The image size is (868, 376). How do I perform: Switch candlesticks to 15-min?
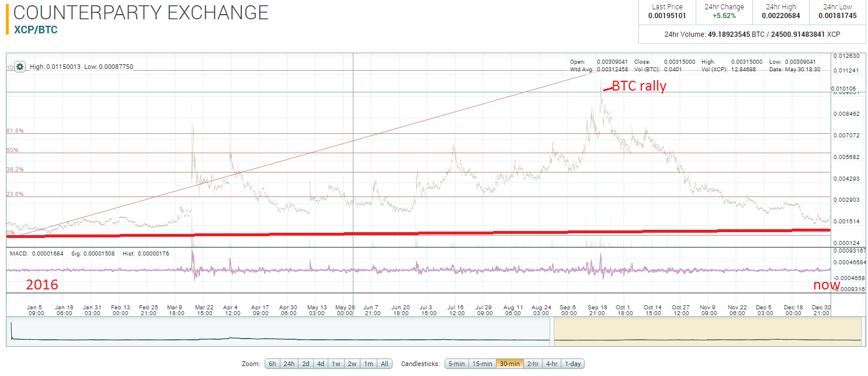482,364
